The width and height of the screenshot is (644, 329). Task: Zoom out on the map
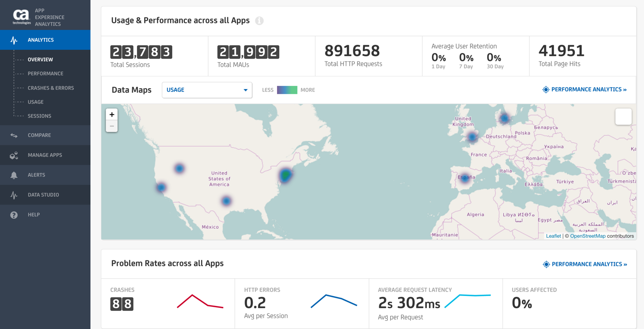pos(112,127)
